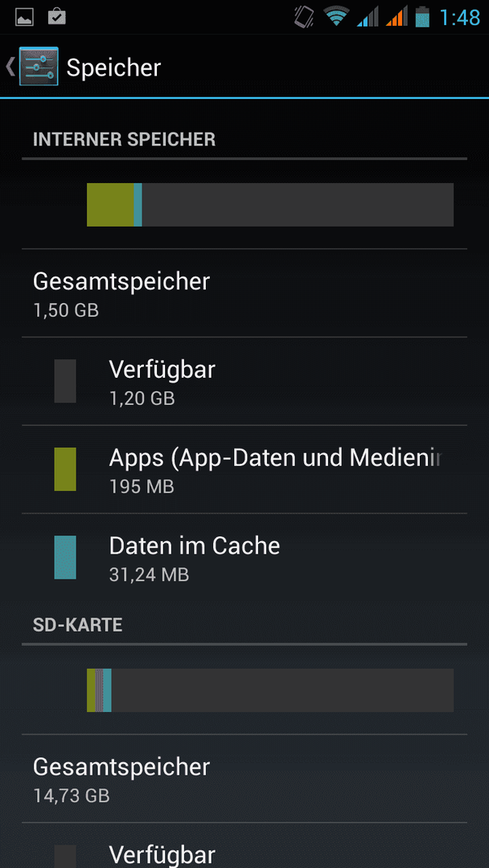This screenshot has width=489, height=868.
Task: Select internal Gesamtspeicher 1,50 GB entry
Action: click(244, 293)
